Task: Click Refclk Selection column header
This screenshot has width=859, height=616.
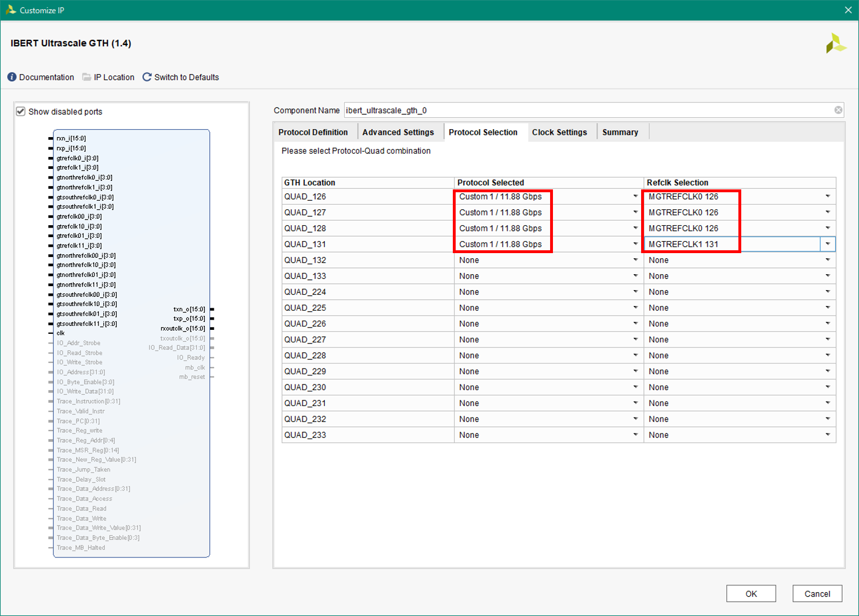Action: (x=740, y=183)
